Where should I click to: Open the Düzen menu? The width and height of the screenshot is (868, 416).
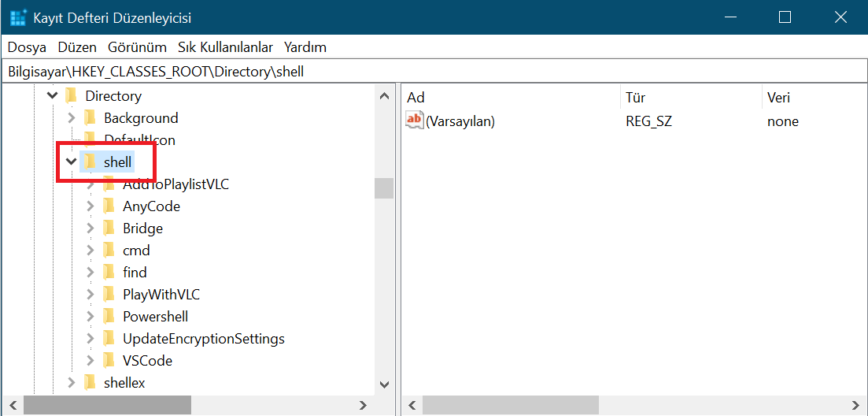(77, 47)
